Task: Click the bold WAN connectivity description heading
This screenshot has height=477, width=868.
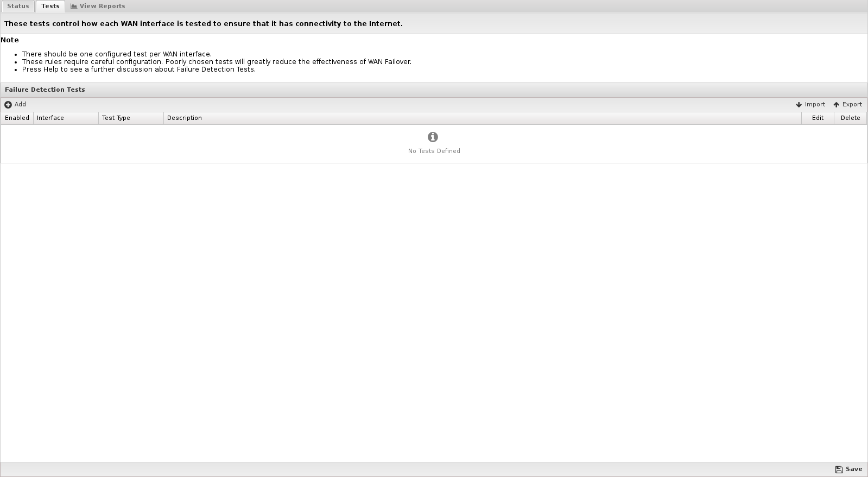Action: [x=204, y=24]
